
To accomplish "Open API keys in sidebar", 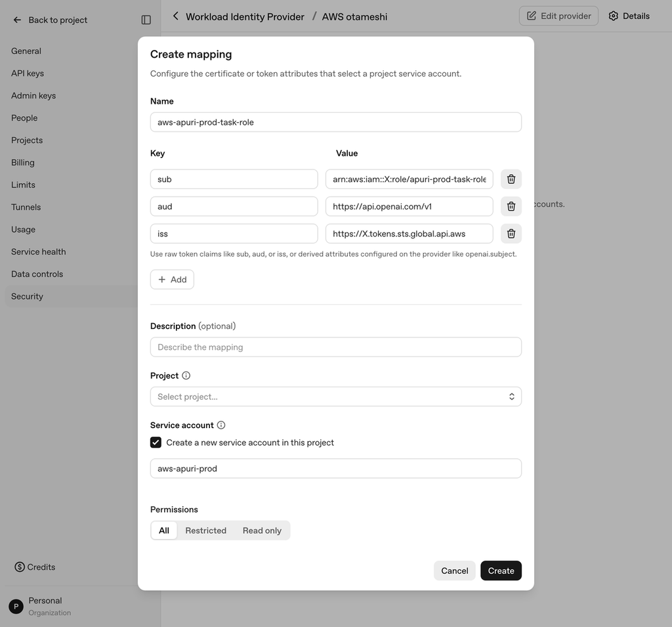I will (28, 74).
